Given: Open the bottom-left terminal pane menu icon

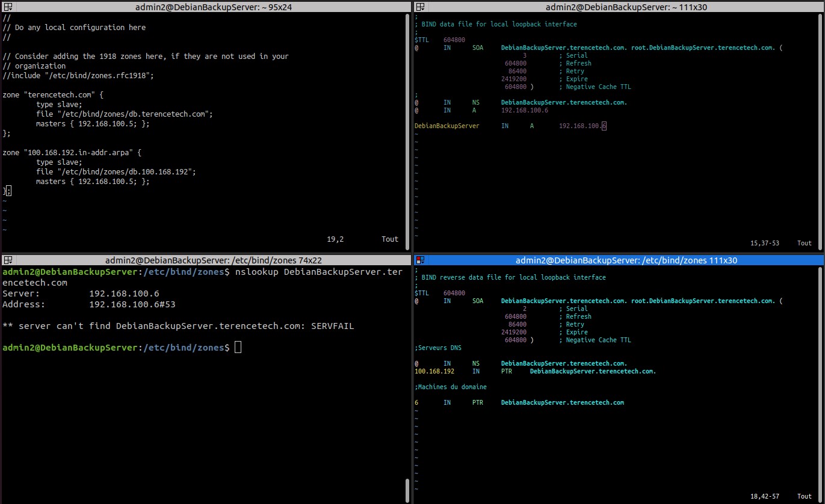Looking at the screenshot, I should point(8,260).
